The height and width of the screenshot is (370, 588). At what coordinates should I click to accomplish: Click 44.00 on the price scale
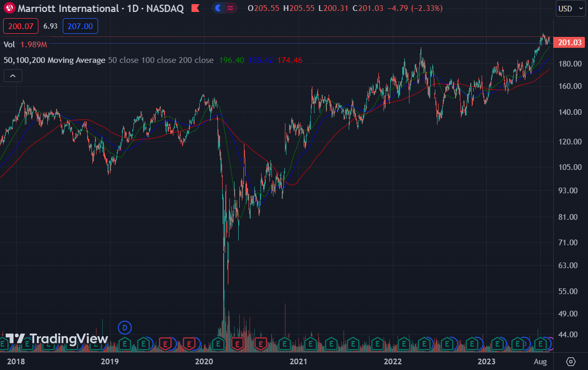coord(568,335)
